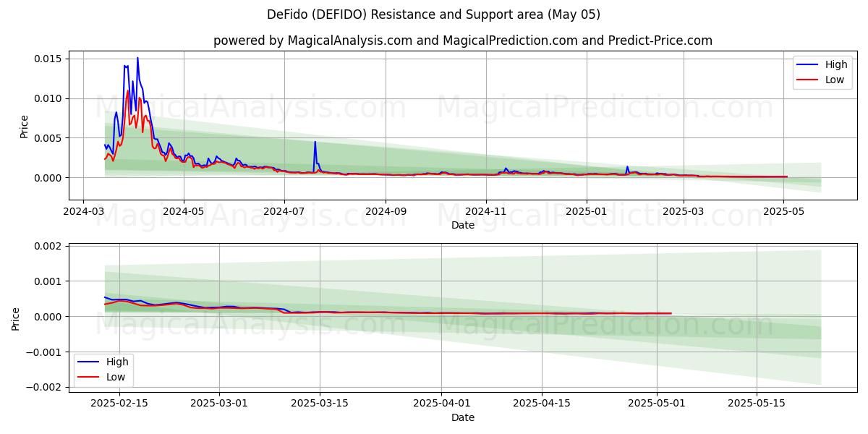Image resolution: width=868 pixels, height=434 pixels.
Task: Click the '2025-01' x-axis label
Action: pos(587,212)
